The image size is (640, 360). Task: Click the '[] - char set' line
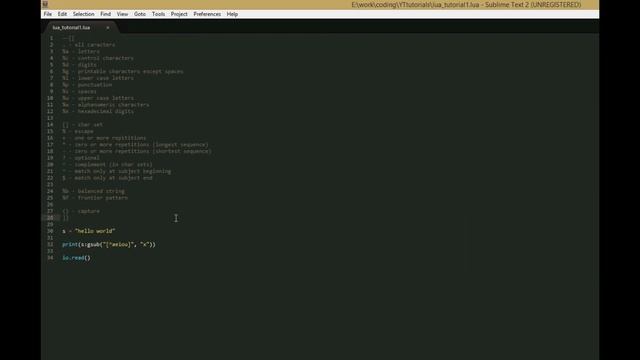coord(82,124)
